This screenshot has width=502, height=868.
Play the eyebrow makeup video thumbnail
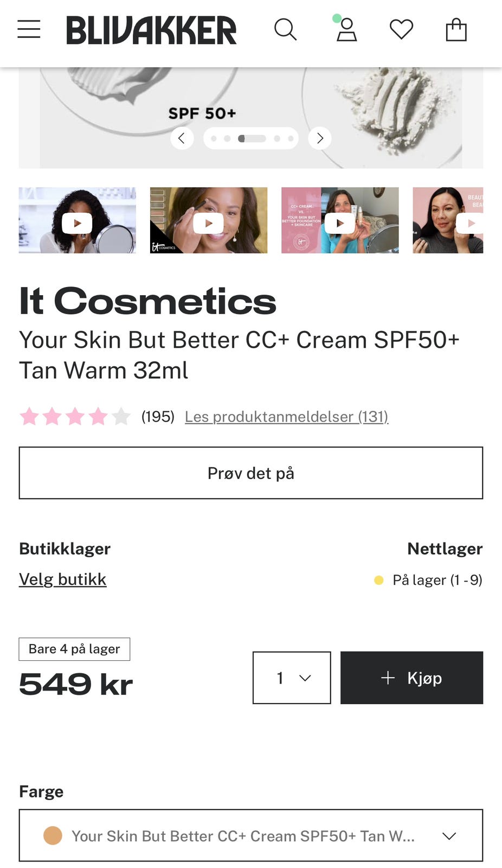click(209, 222)
